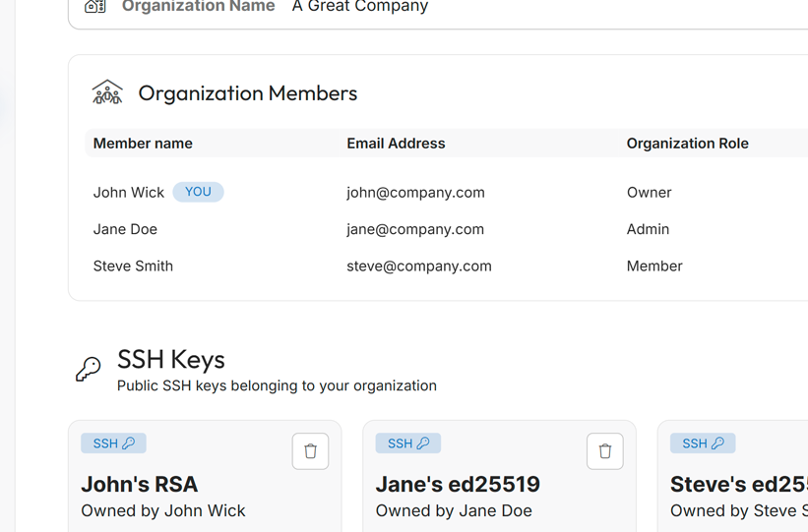Click the building icon beside Organization Name
Screen dimensions: 808x532
[95, 7]
